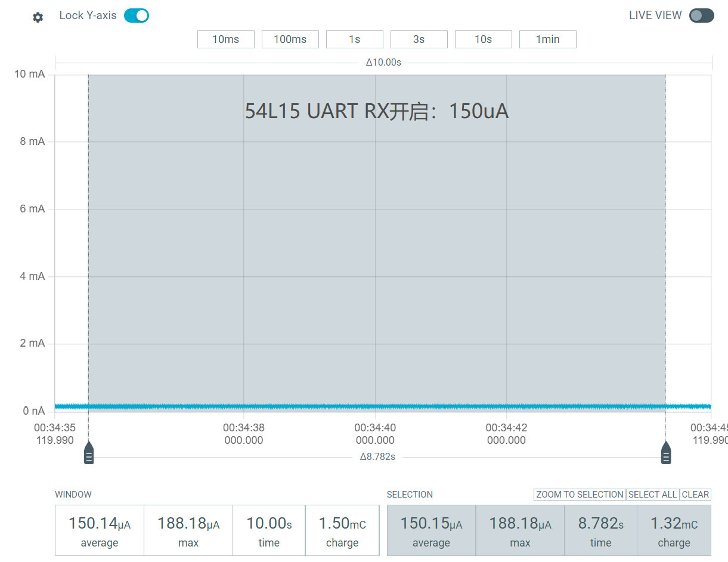Click the 0 nA Y-axis label
The width and height of the screenshot is (728, 562).
click(x=34, y=410)
